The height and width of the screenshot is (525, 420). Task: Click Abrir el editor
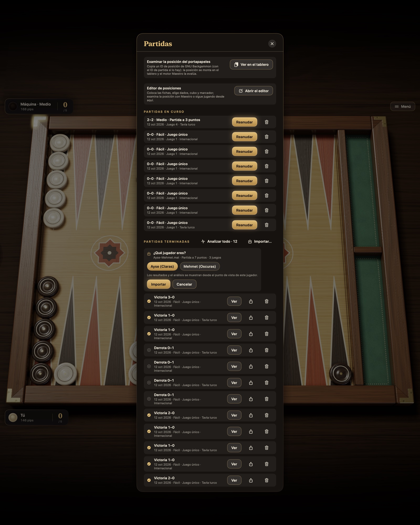coord(253,91)
